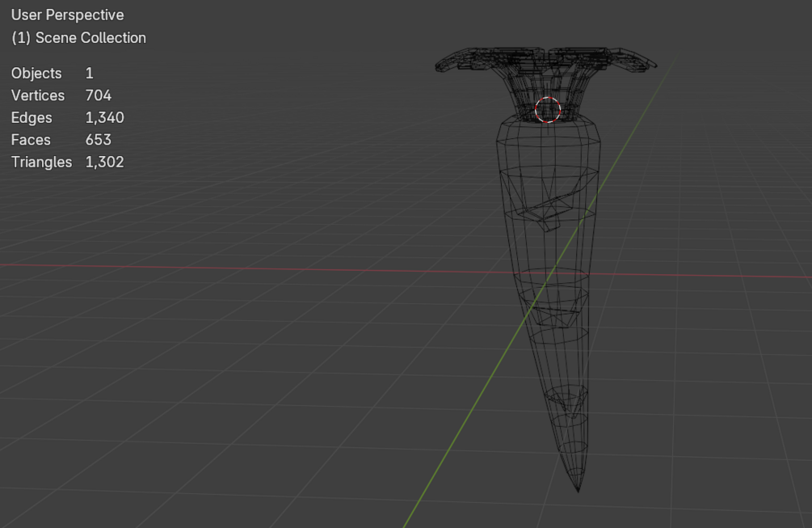Click the '(1) Scene Collection' overlay text
Image resolution: width=812 pixels, height=528 pixels.
[78, 38]
